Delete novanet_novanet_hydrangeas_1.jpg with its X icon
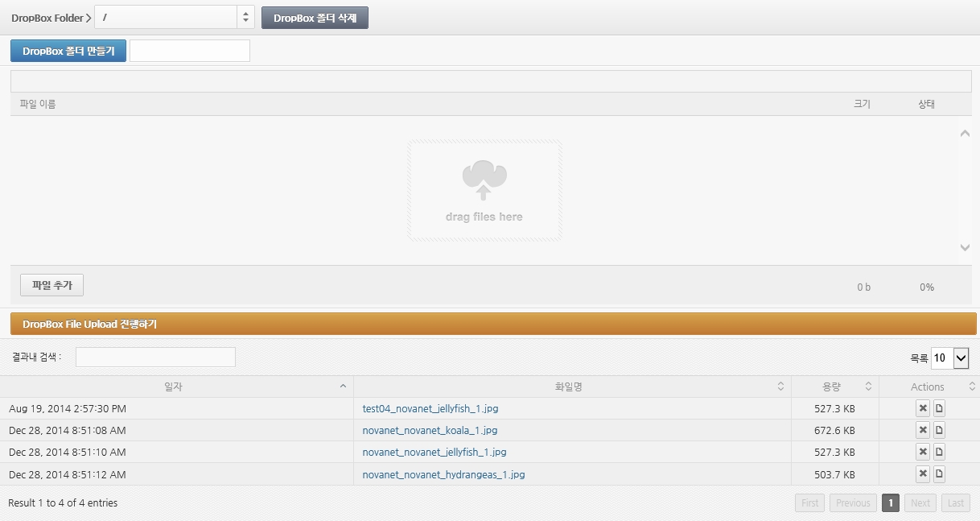 [x=923, y=473]
